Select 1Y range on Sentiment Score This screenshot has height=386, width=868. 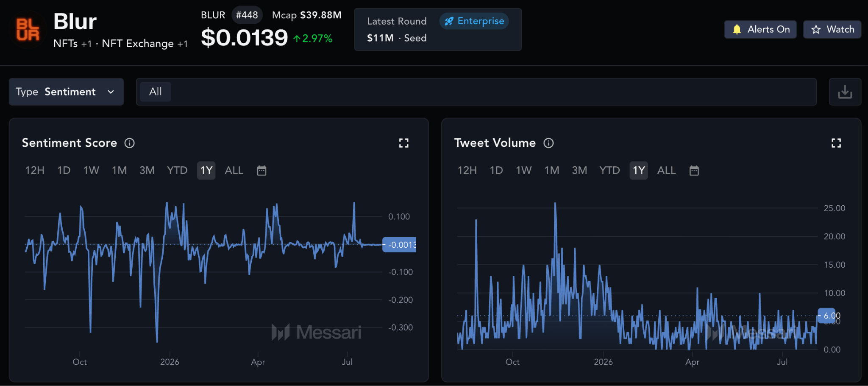[x=206, y=171]
